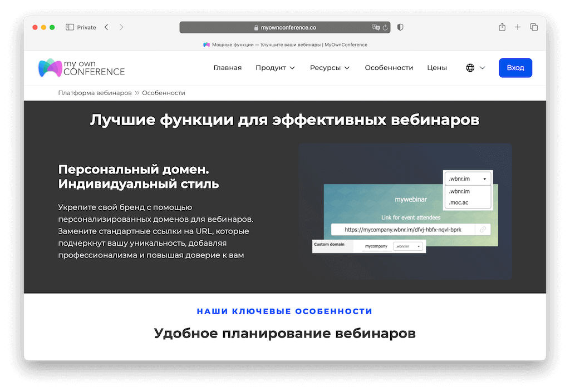The image size is (570, 392).
Task: Click the Вход button
Action: click(x=515, y=67)
